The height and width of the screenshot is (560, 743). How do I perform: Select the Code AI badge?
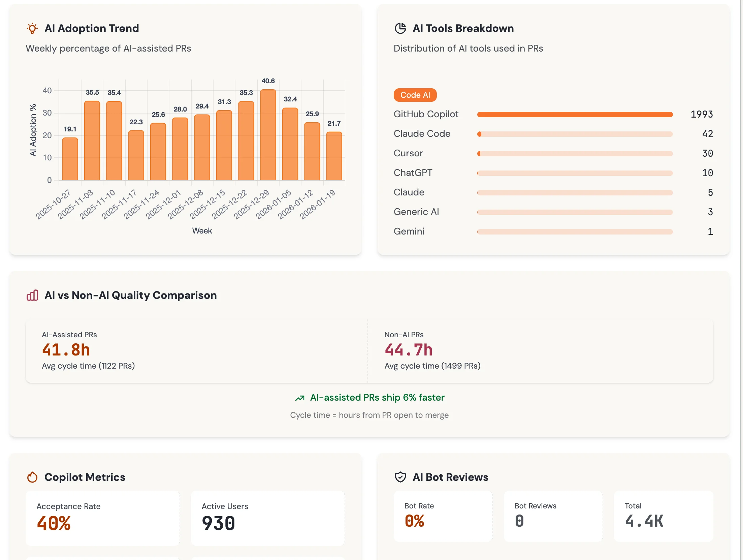coord(415,95)
